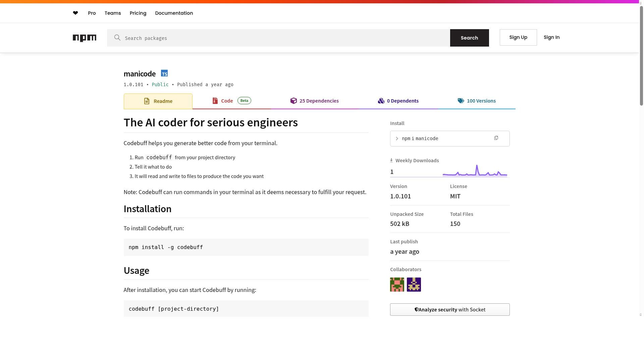The width and height of the screenshot is (644, 362).
Task: Open the second collaborator's purple avatar
Action: (414, 285)
